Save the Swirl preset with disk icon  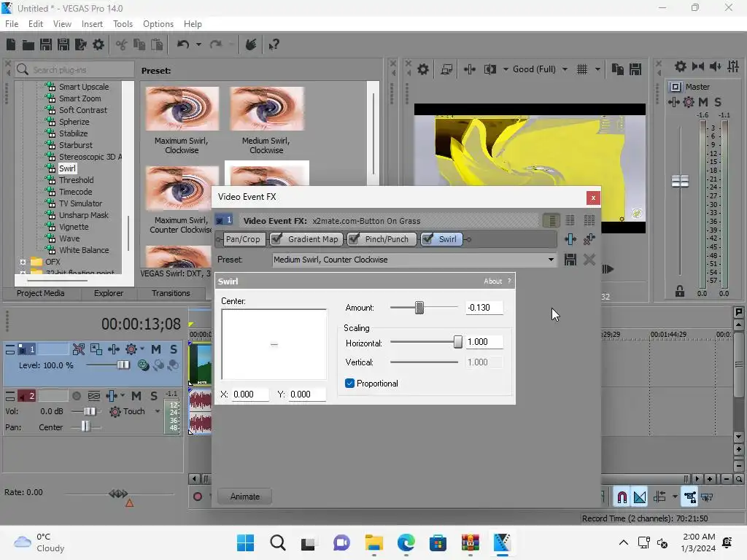coord(570,260)
